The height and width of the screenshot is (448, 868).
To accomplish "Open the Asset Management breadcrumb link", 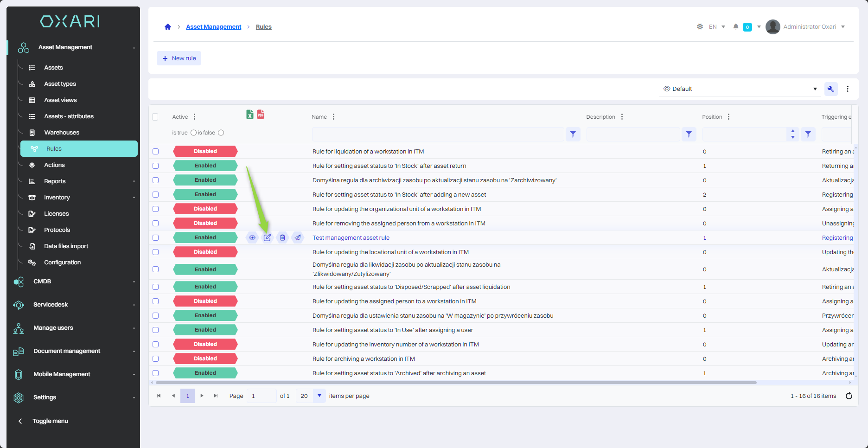I will [213, 27].
